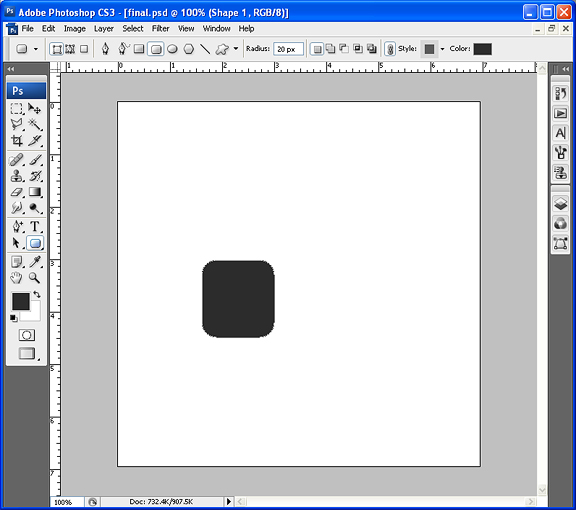Open the Edit menu
This screenshot has height=510, width=576.
pos(48,29)
